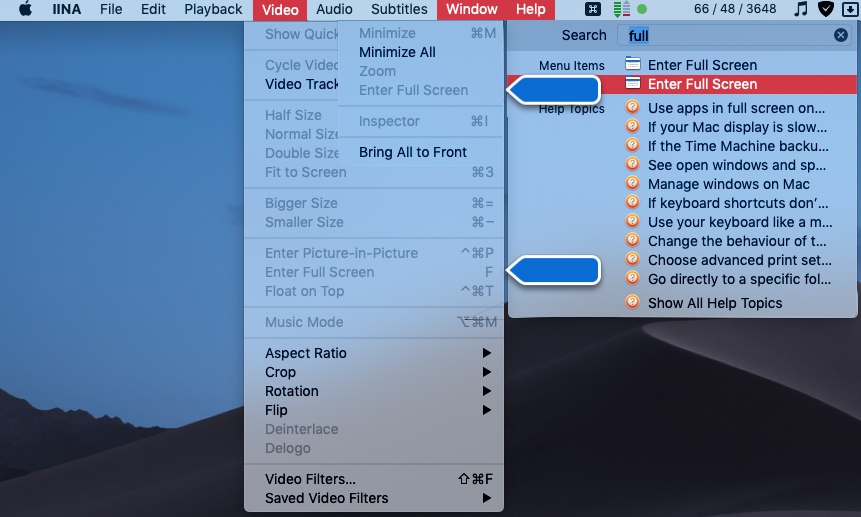Viewport: 861px width, 517px height.
Task: Open the Apple menu
Action: [x=25, y=9]
